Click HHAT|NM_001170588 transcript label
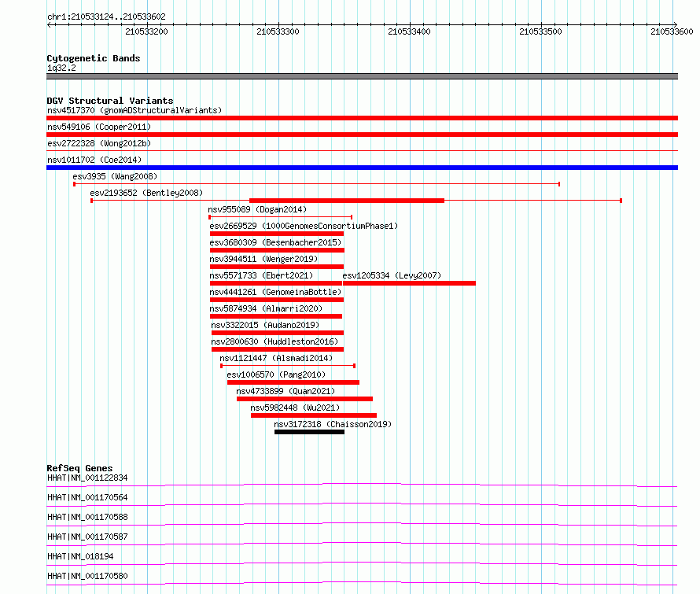 tap(87, 517)
